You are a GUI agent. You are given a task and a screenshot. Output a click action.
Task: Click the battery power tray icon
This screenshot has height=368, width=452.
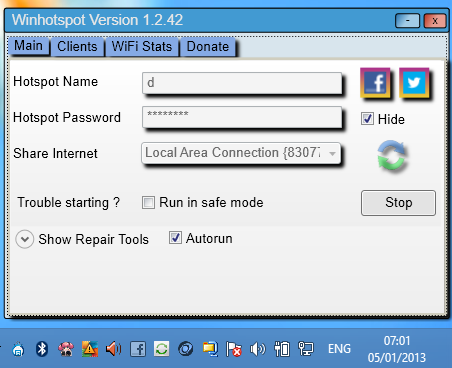pyautogui.click(x=282, y=349)
